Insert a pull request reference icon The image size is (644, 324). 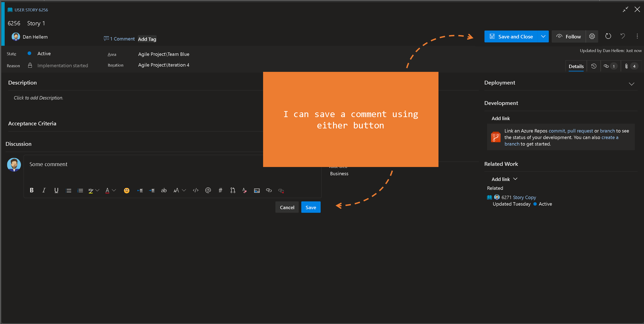tap(233, 190)
